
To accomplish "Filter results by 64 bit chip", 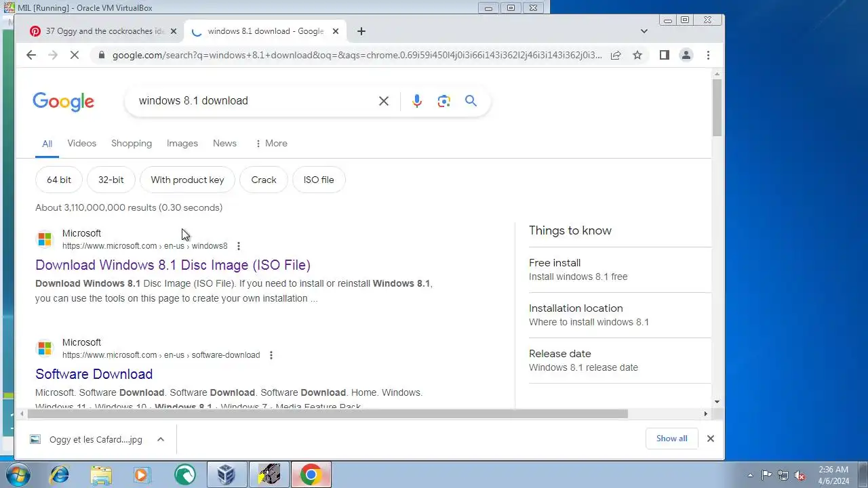I will (x=59, y=180).
